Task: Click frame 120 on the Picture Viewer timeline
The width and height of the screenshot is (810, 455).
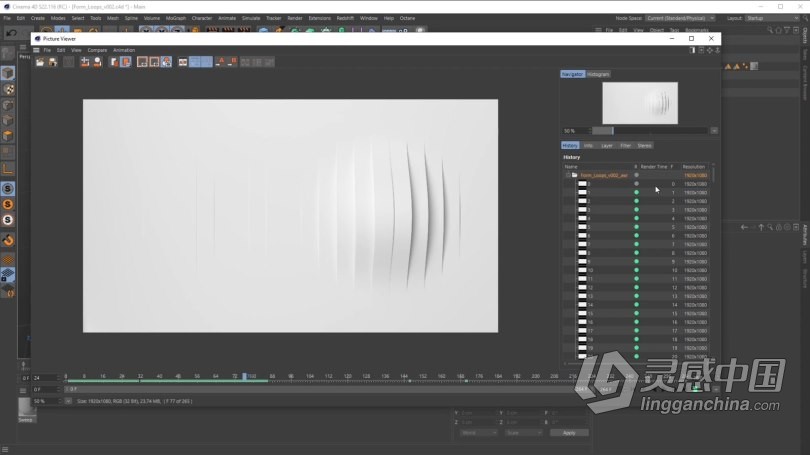Action: (x=348, y=376)
